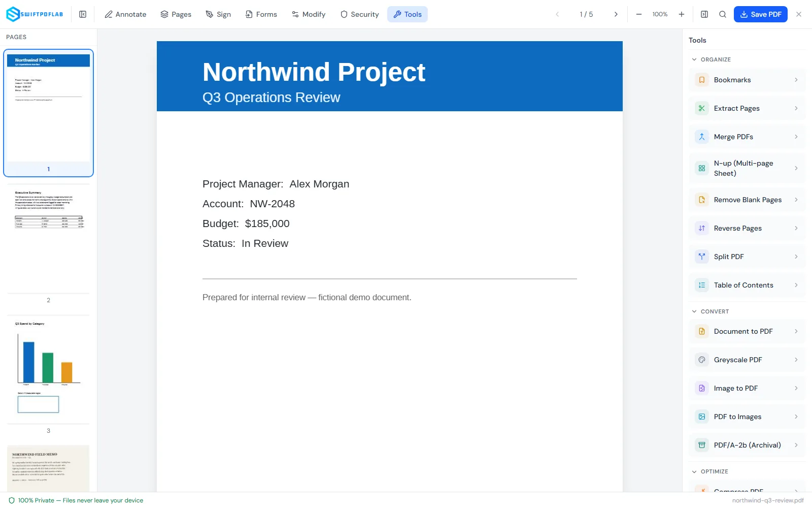
Task: Click the Merge PDFs icon
Action: coord(702,137)
